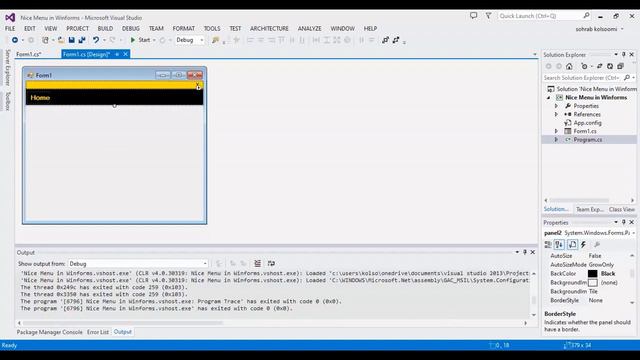This screenshot has width=640, height=360.
Task: Click the Open File folder icon
Action: coord(61,40)
